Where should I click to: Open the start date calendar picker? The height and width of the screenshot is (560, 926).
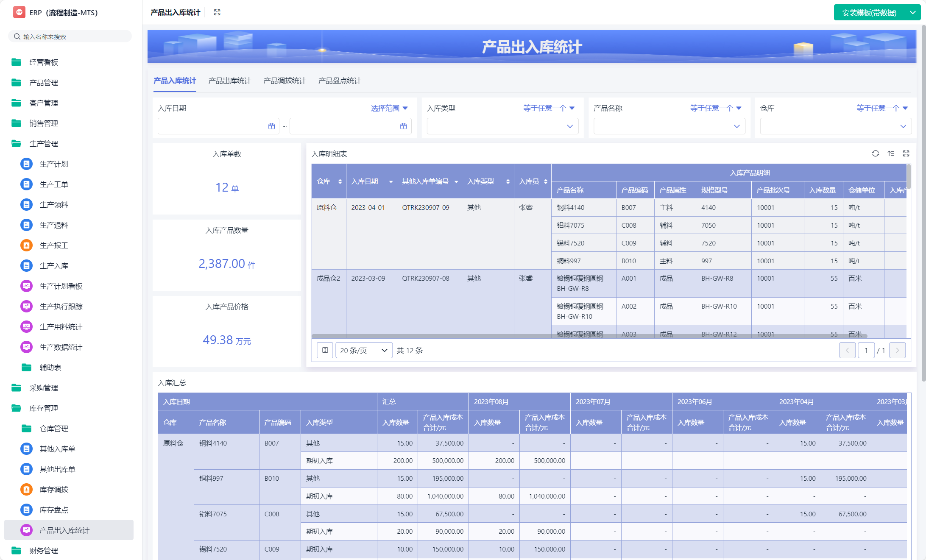(271, 126)
